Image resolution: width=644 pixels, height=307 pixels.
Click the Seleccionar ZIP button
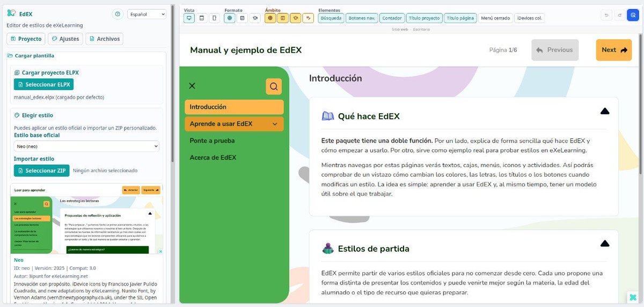click(42, 171)
